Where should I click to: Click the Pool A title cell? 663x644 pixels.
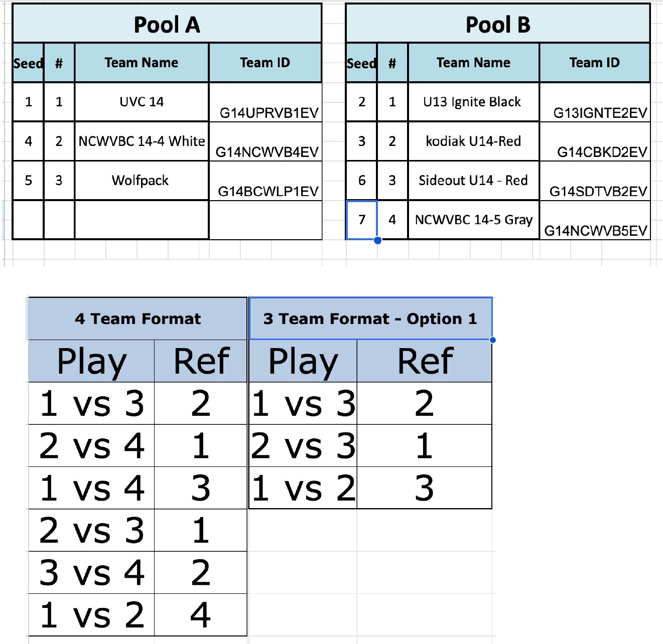tap(167, 24)
